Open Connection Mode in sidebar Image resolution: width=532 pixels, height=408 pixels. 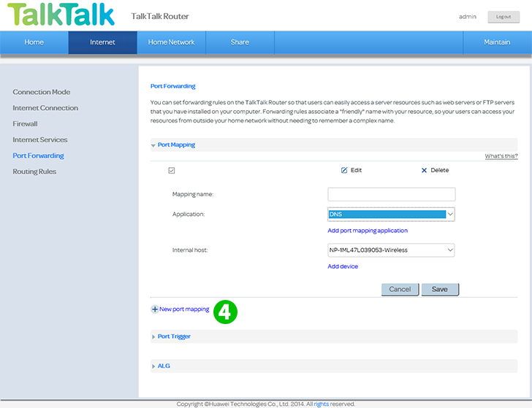click(x=42, y=92)
